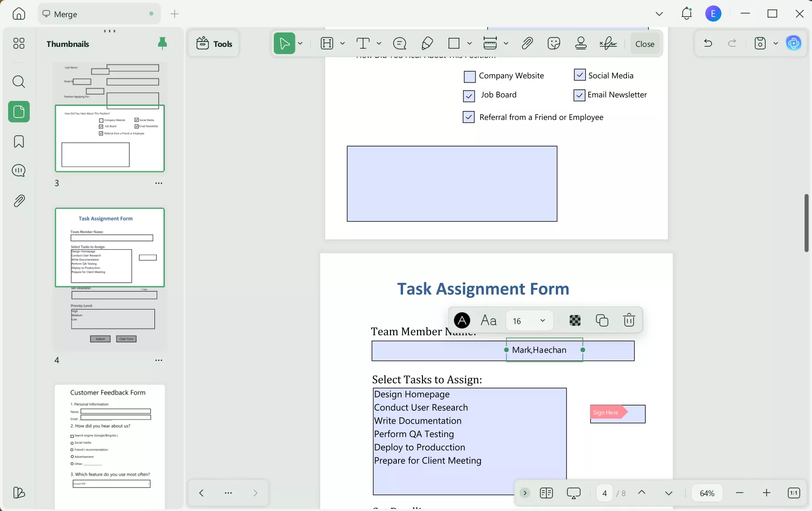
Task: Check the Company Website checkbox
Action: point(469,77)
